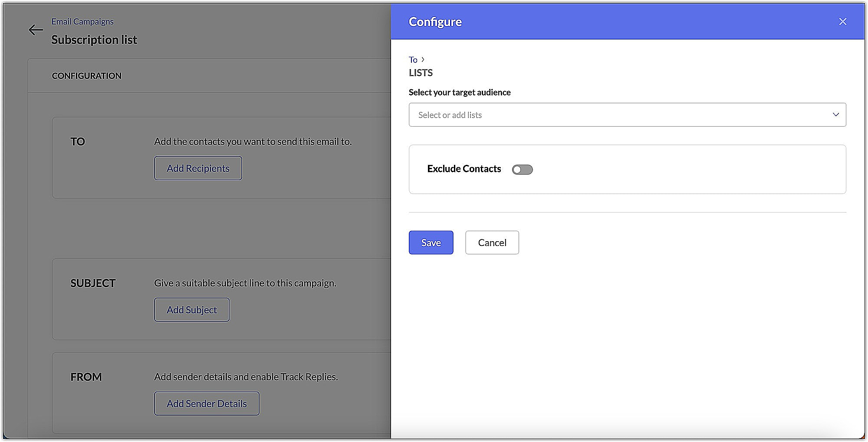This screenshot has height=442, width=868.
Task: Click Add Recipients button
Action: (198, 168)
